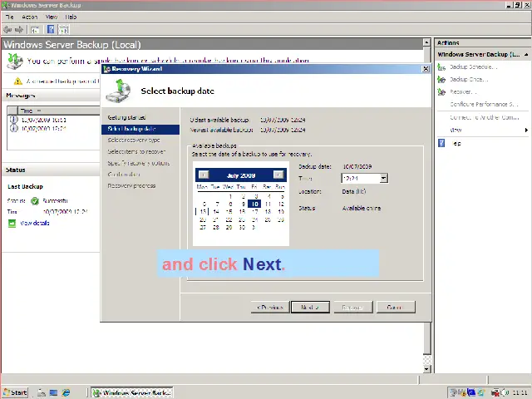Click the Start button
This screenshot has height=399, width=532.
coord(15,392)
